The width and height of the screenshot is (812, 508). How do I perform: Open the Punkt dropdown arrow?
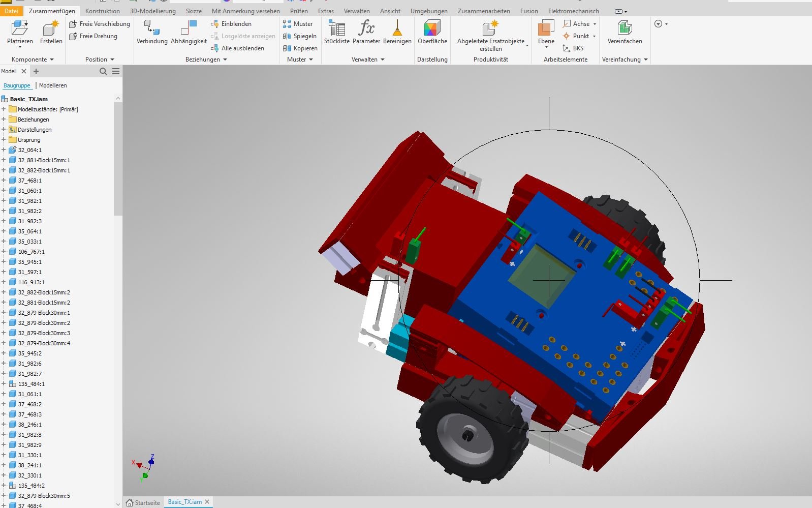tap(594, 36)
